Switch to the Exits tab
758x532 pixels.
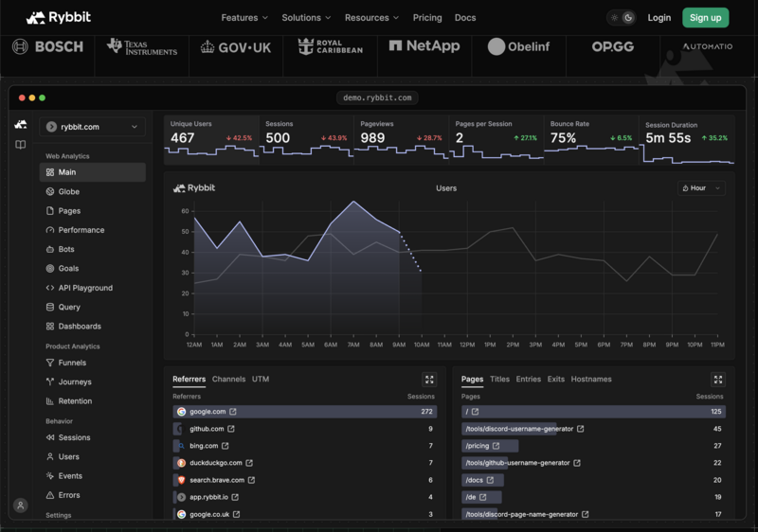click(556, 380)
